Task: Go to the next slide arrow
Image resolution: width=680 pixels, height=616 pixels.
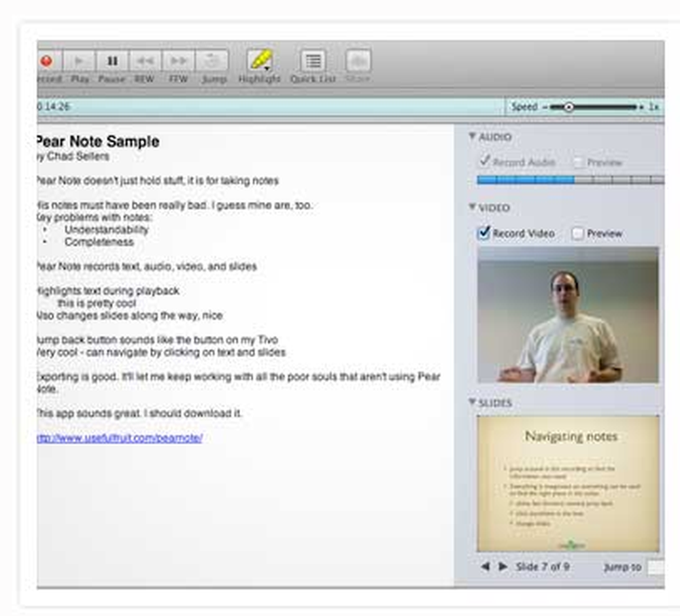Action: [x=503, y=566]
